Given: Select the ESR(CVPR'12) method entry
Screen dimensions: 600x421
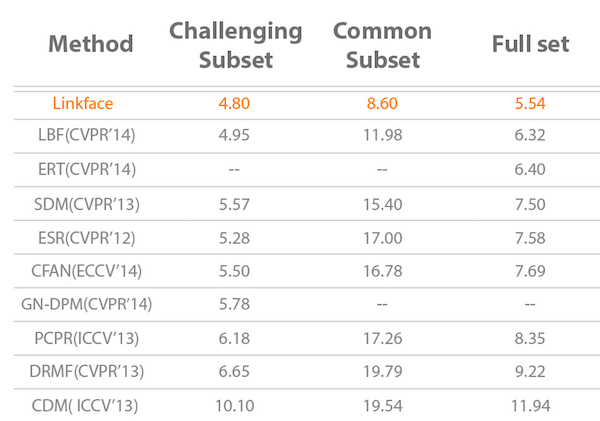Looking at the screenshot, I should pyautogui.click(x=90, y=236).
